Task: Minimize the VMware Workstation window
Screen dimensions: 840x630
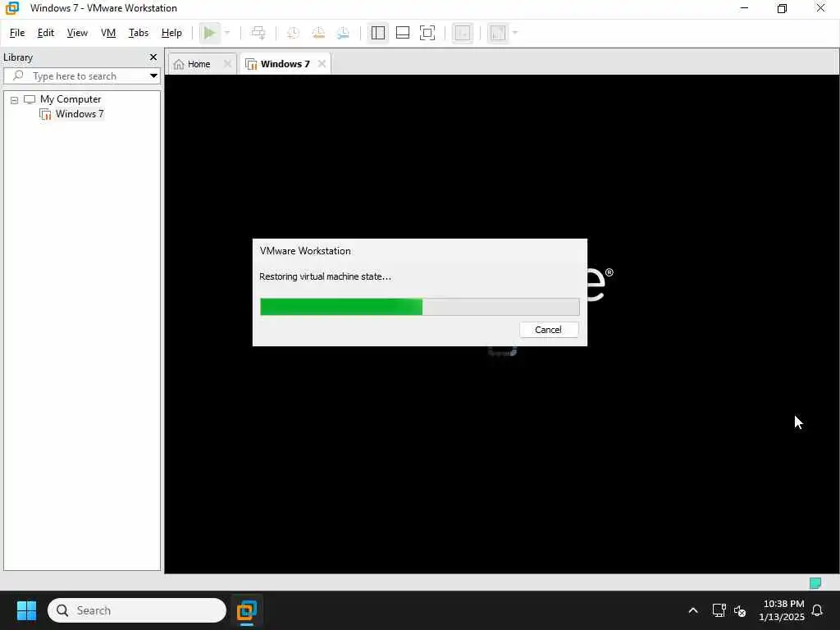Action: (744, 8)
